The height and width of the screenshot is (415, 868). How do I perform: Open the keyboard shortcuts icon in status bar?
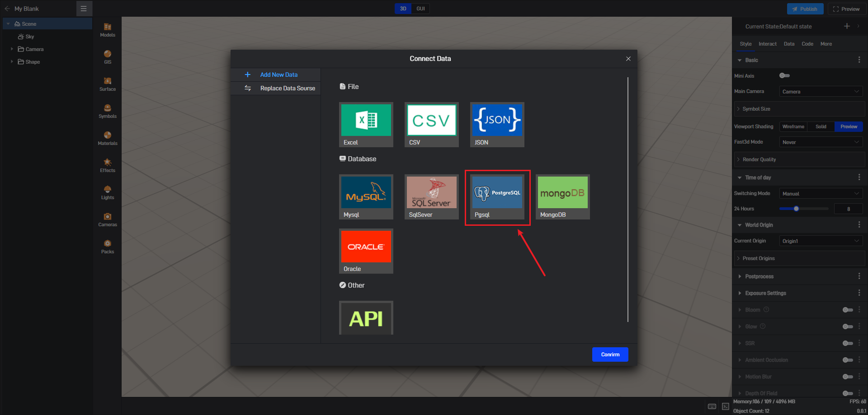[x=712, y=406]
